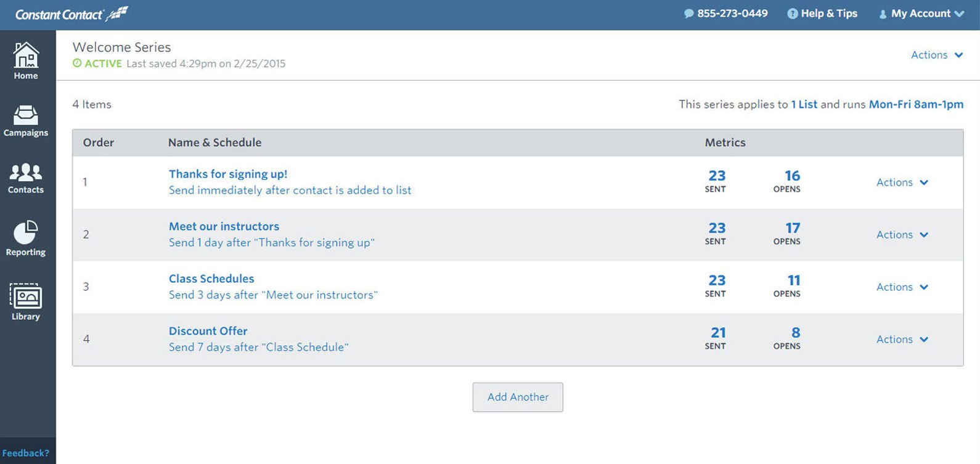This screenshot has width=980, height=464.
Task: View 21 SENT for Discount Offer
Action: coord(716,338)
